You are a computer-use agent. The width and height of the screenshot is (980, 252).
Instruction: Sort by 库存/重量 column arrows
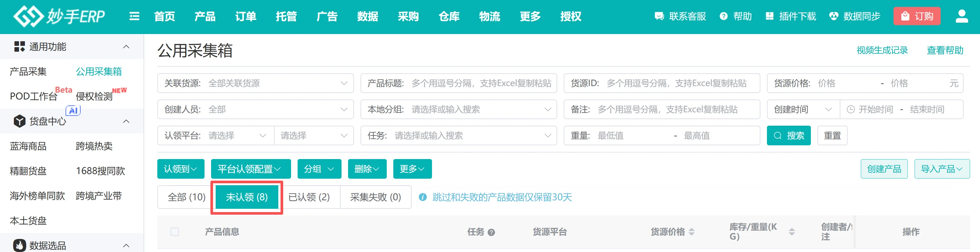(792, 232)
